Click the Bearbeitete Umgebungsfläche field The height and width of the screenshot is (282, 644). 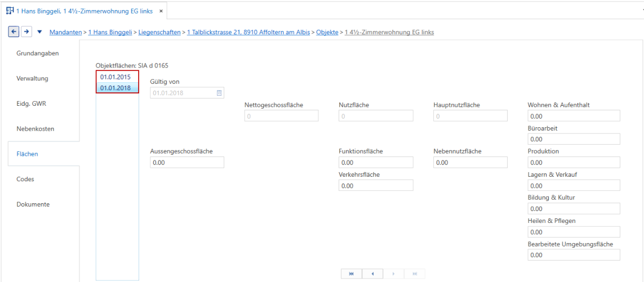point(574,255)
